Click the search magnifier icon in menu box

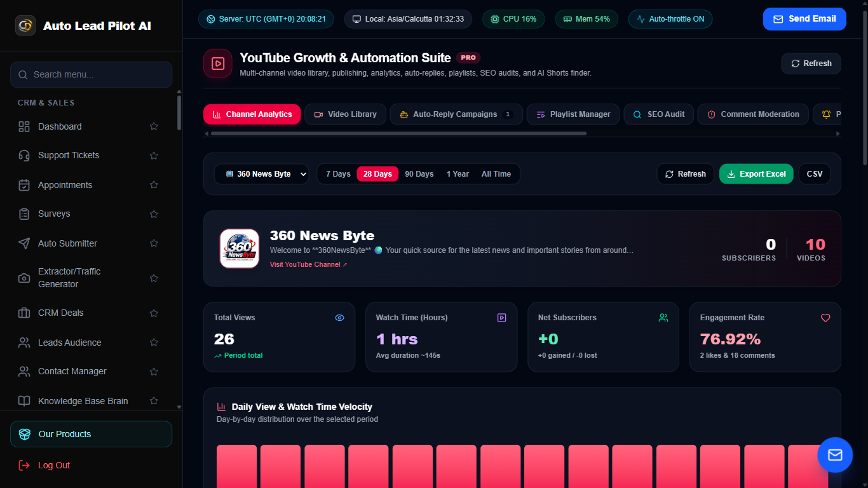click(23, 74)
